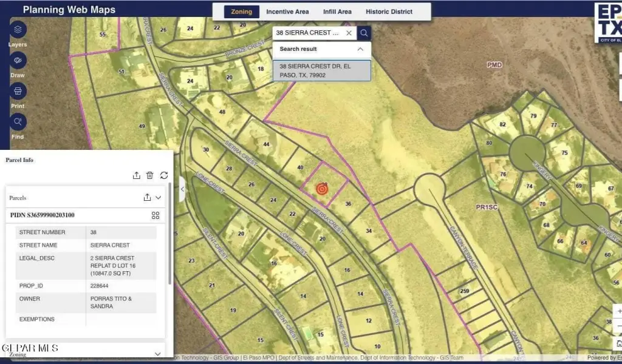Select the Draw tool
The height and width of the screenshot is (364, 622).
[x=18, y=61]
